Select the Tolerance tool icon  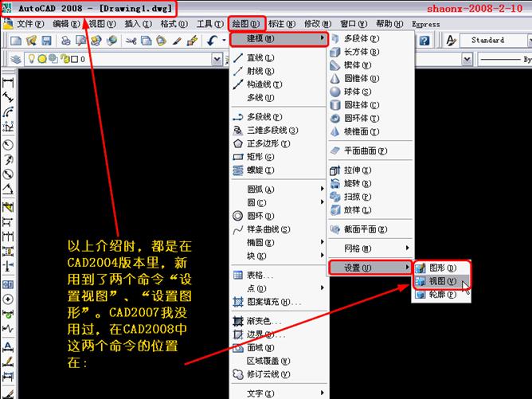coord(8,284)
